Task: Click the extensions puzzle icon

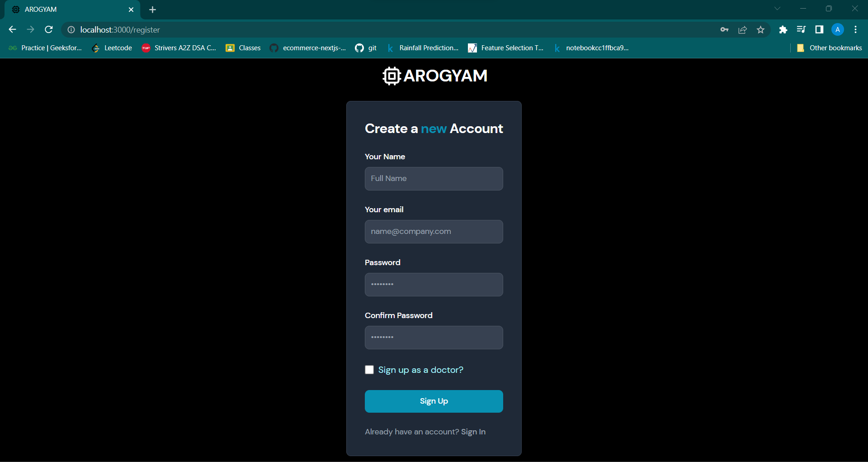Action: click(x=783, y=29)
